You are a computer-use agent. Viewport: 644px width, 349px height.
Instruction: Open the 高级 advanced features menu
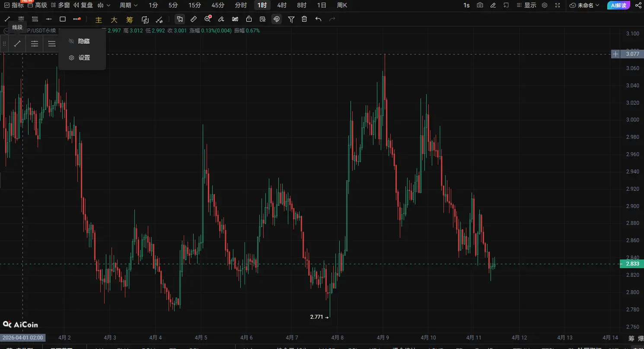[x=37, y=5]
